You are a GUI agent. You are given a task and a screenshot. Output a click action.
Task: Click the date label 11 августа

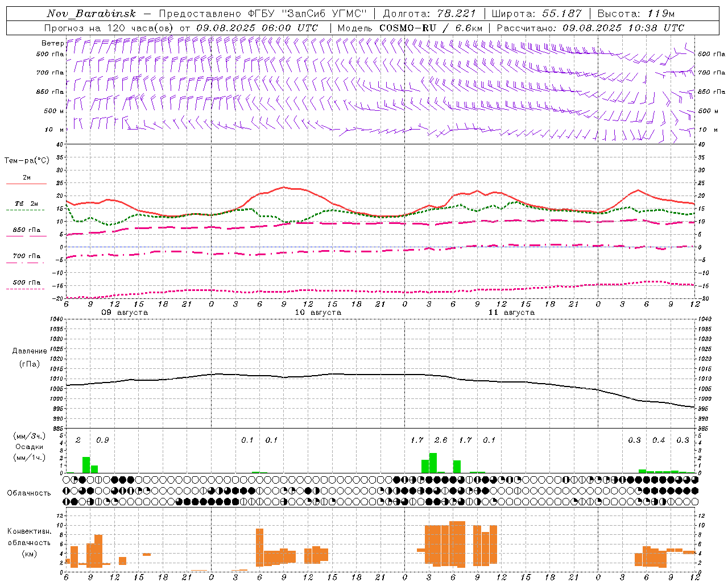511,313
